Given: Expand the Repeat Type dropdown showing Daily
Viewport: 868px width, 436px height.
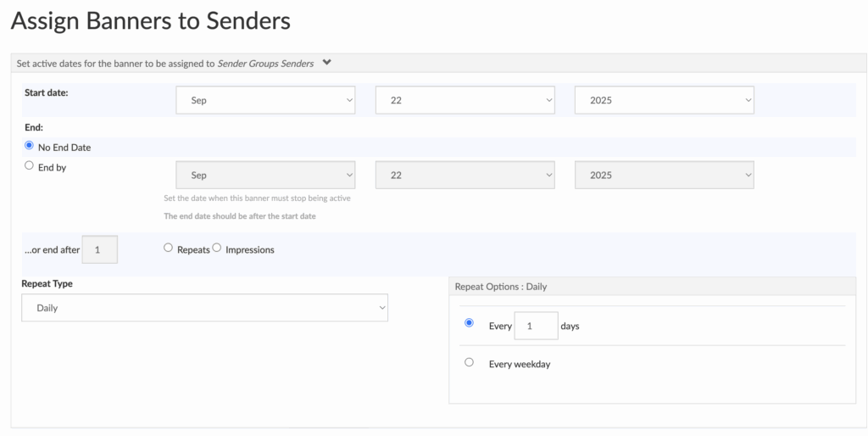Looking at the screenshot, I should tap(204, 308).
